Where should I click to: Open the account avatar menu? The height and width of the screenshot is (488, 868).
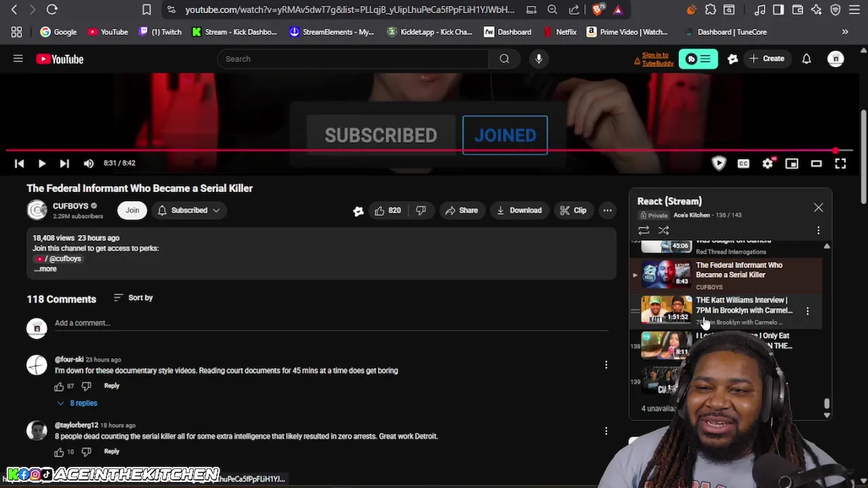coord(835,59)
